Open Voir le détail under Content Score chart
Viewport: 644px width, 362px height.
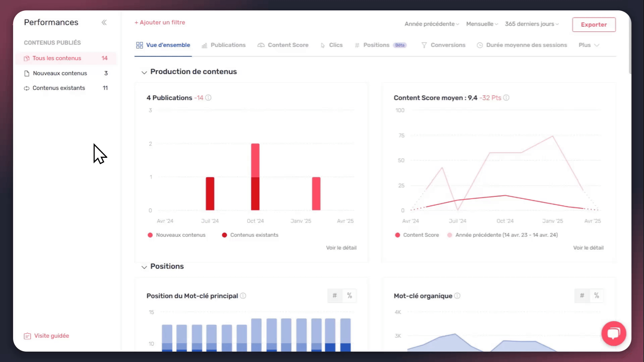coord(588,248)
